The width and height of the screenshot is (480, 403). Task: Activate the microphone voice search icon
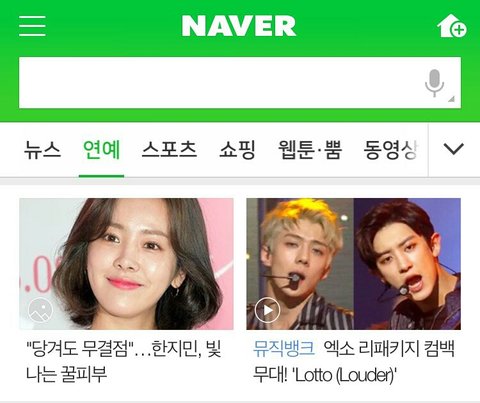tap(434, 83)
